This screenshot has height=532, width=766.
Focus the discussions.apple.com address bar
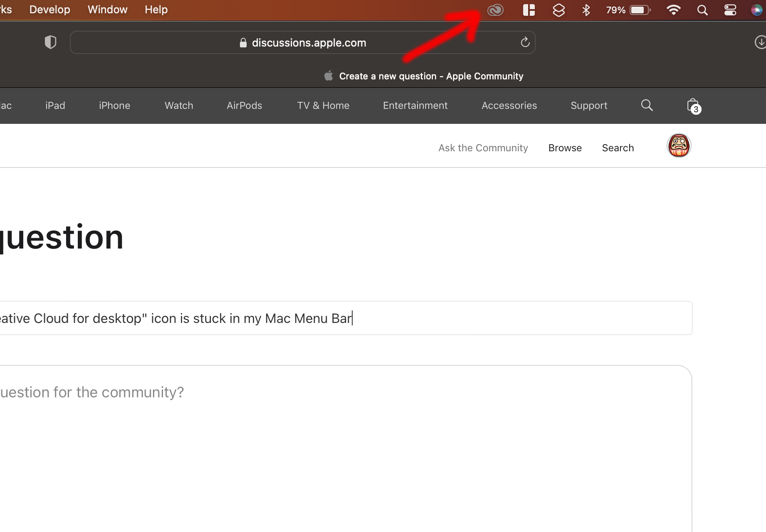click(302, 42)
